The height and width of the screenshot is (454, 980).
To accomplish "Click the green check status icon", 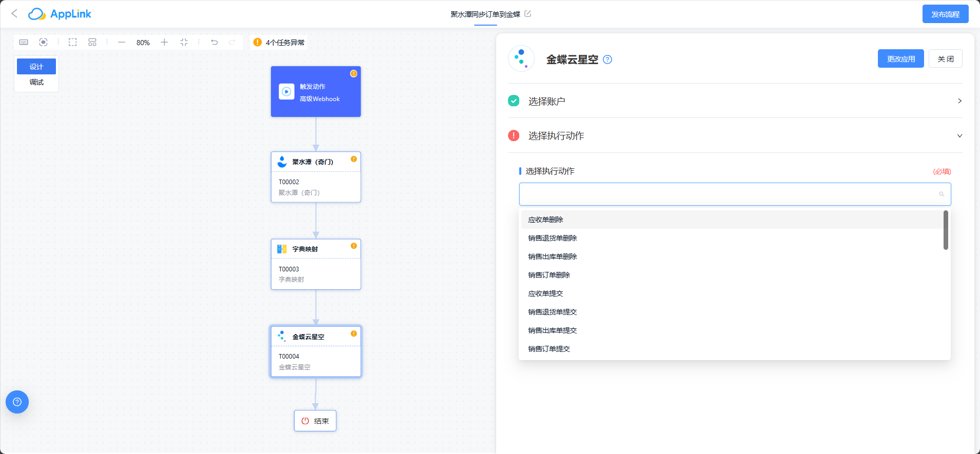I will tap(514, 101).
